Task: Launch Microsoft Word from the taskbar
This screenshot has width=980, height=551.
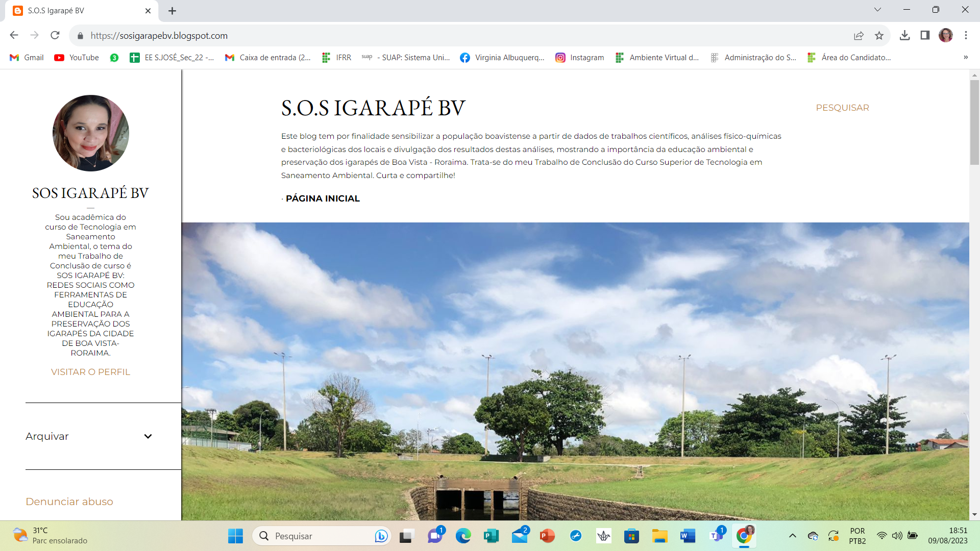Action: (x=687, y=536)
